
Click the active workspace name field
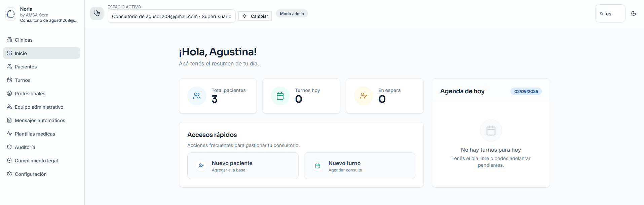pyautogui.click(x=172, y=16)
